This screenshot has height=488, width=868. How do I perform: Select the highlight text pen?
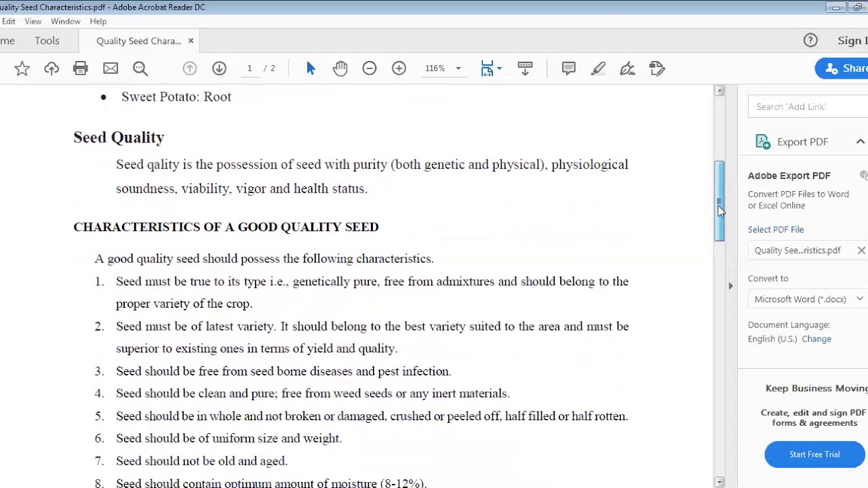click(598, 68)
